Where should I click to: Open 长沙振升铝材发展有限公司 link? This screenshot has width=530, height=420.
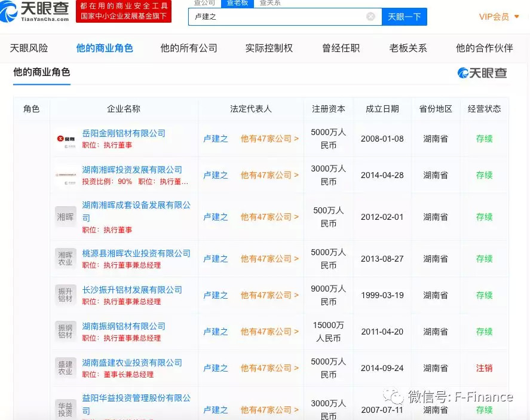click(132, 290)
